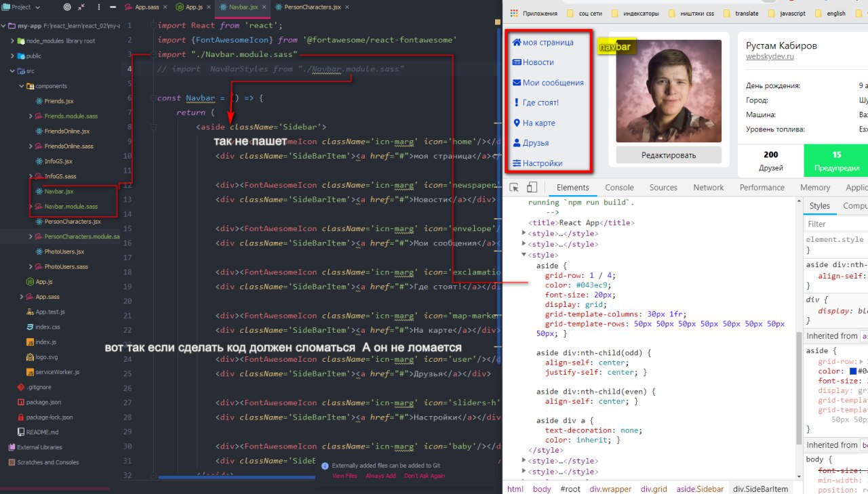Activate the DevTools inspect element picker

tap(514, 188)
